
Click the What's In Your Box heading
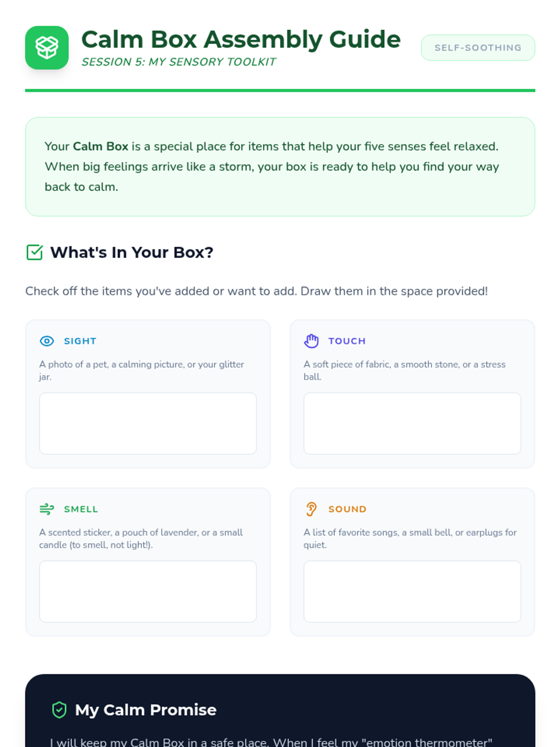132,253
